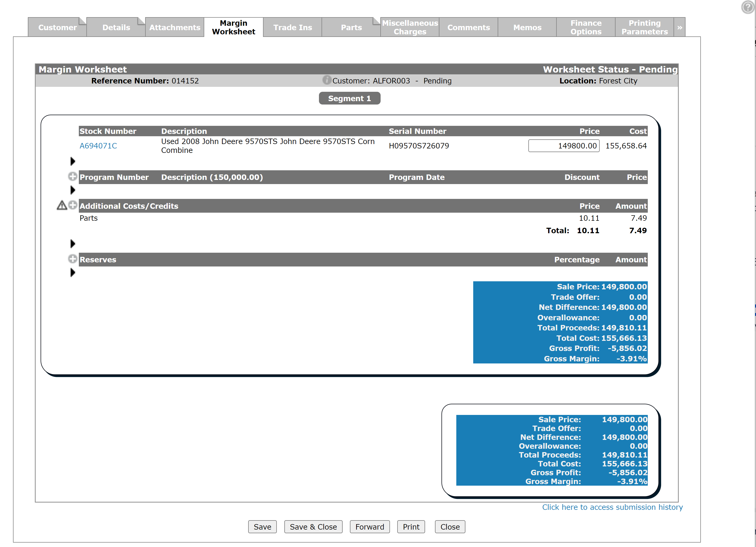Click the Close button
The image size is (756, 547).
pyautogui.click(x=450, y=527)
